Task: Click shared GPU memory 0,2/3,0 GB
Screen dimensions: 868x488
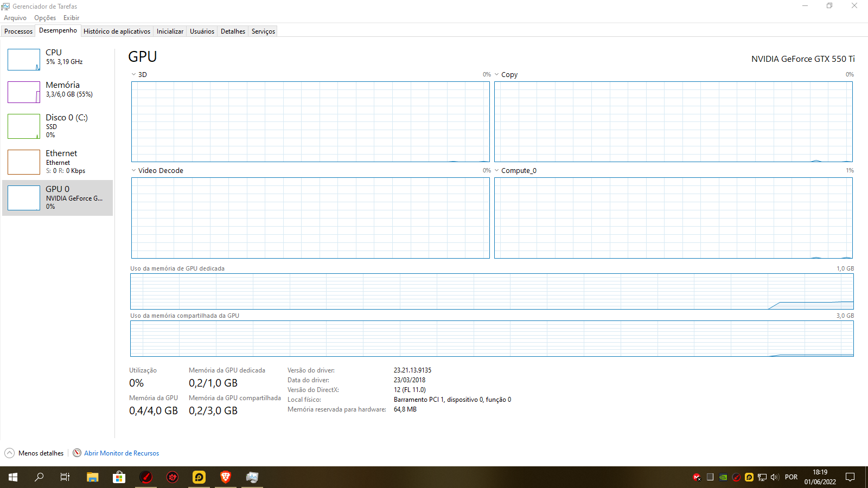Action: point(213,410)
